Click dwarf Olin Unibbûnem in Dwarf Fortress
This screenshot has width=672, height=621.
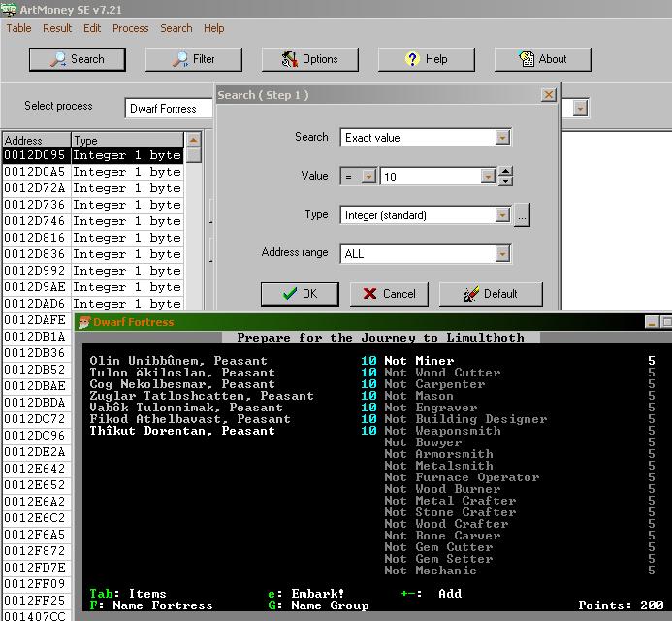pos(178,361)
